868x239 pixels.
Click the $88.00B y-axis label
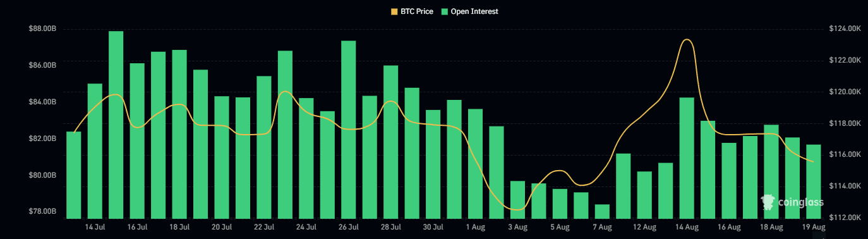42,28
